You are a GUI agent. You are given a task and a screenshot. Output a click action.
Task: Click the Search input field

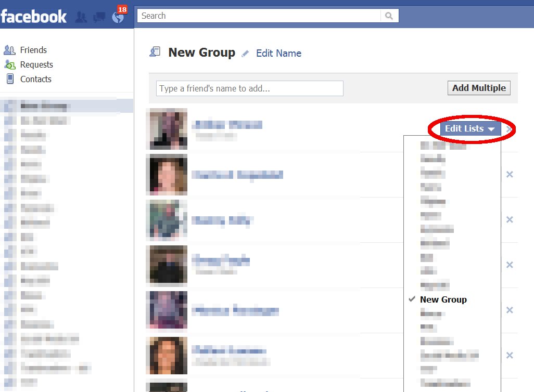tap(259, 16)
